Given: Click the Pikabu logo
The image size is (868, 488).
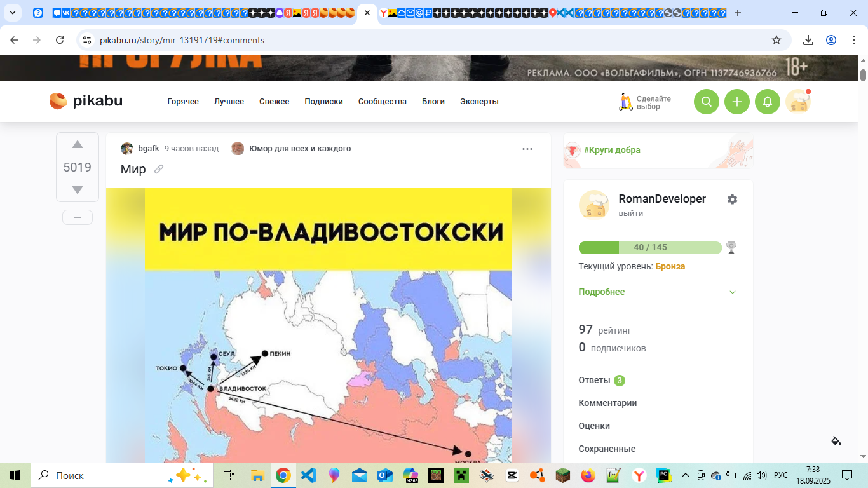Looking at the screenshot, I should point(86,101).
